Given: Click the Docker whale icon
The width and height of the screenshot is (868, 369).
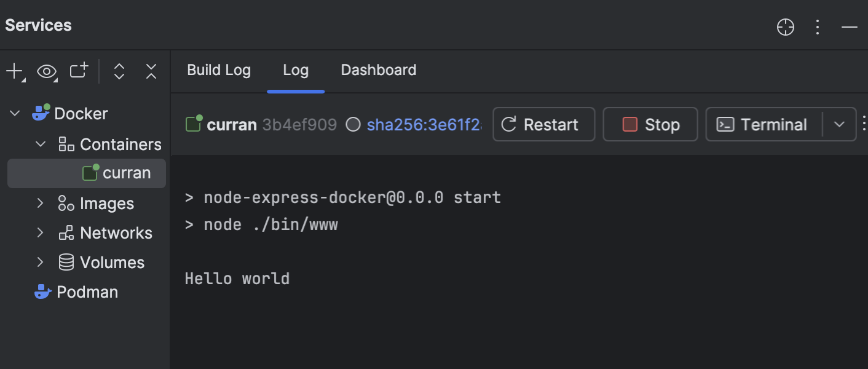Looking at the screenshot, I should tap(41, 113).
